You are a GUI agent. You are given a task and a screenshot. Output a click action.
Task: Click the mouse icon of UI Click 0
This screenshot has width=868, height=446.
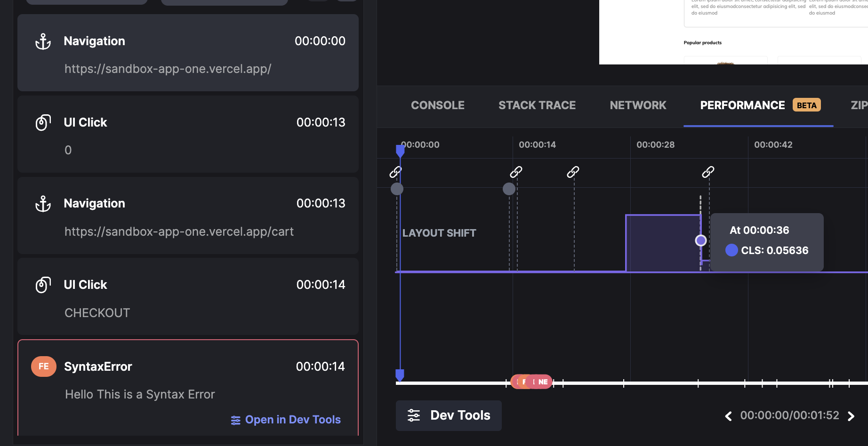43,123
